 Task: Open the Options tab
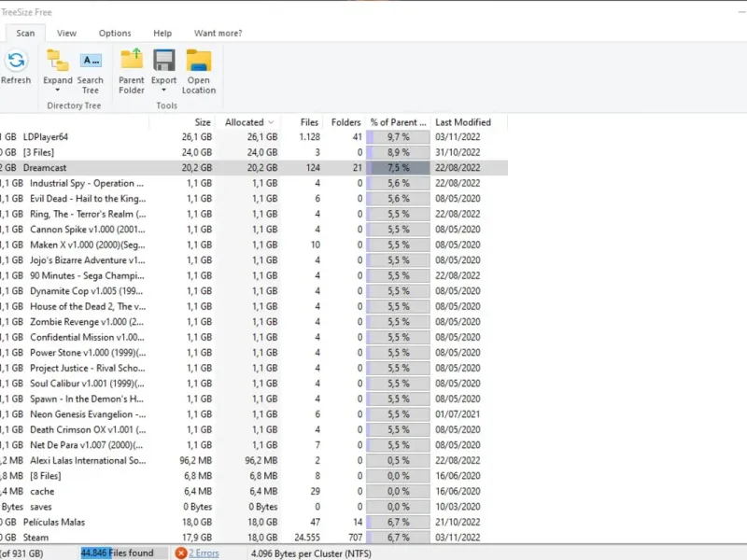(115, 33)
